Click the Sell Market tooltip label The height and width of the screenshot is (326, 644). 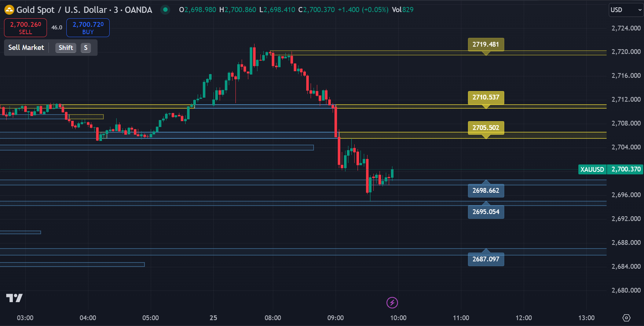point(26,48)
